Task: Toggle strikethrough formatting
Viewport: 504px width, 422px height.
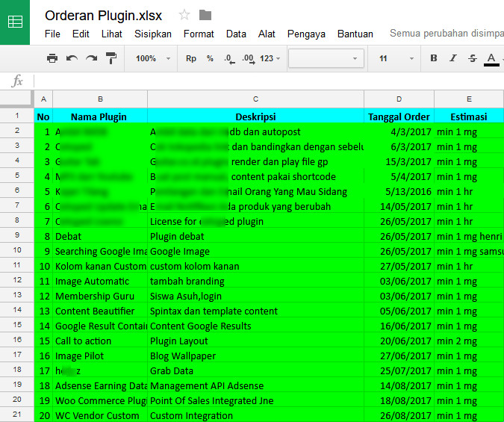Action: coord(472,58)
